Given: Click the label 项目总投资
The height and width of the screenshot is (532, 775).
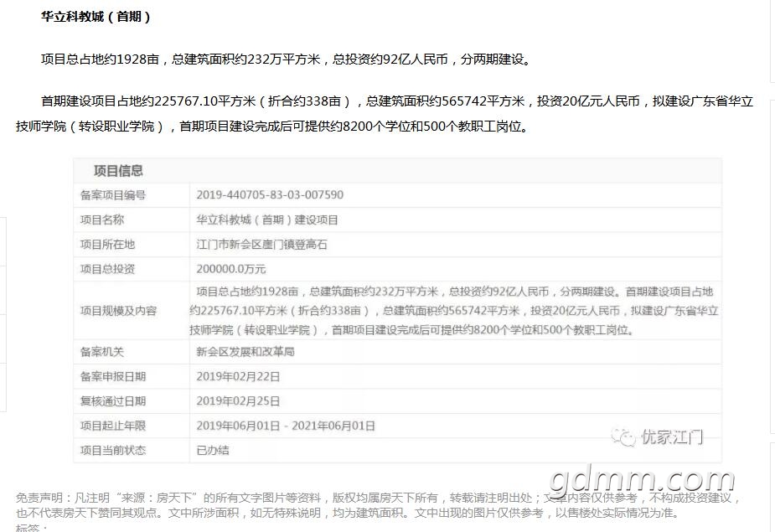Looking at the screenshot, I should click(x=108, y=269).
